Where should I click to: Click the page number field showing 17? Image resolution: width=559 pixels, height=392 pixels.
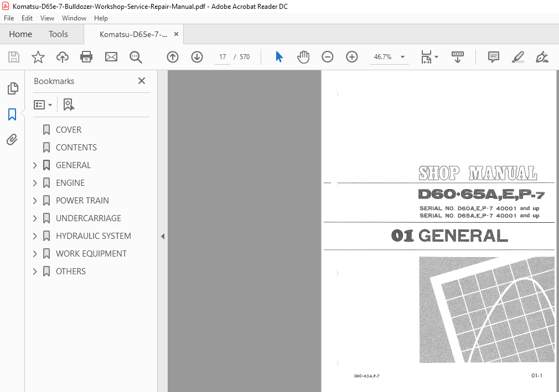[222, 57]
